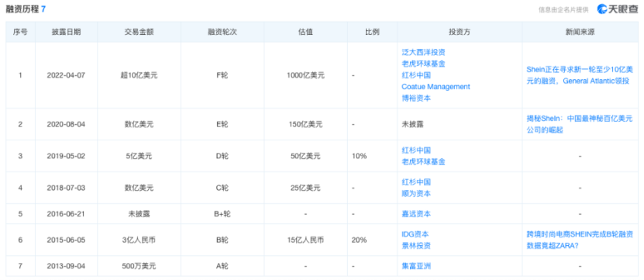This screenshot has height=280, width=644.
Task: Select date cell 2022-04-07
Action: pyautogui.click(x=66, y=76)
